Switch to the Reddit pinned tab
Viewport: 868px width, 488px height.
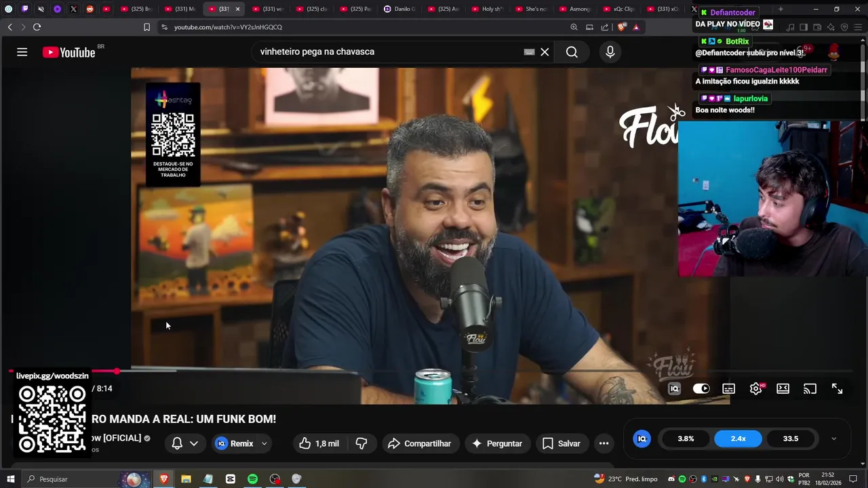coord(90,9)
